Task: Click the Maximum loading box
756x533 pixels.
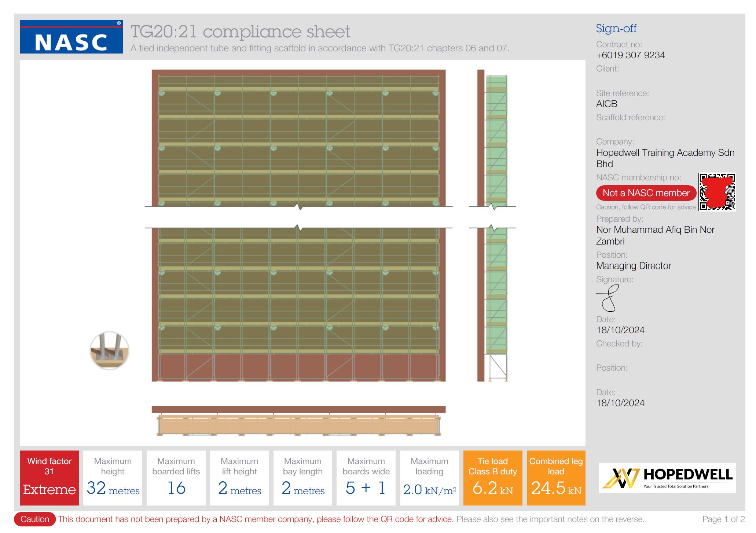Action: click(x=429, y=478)
